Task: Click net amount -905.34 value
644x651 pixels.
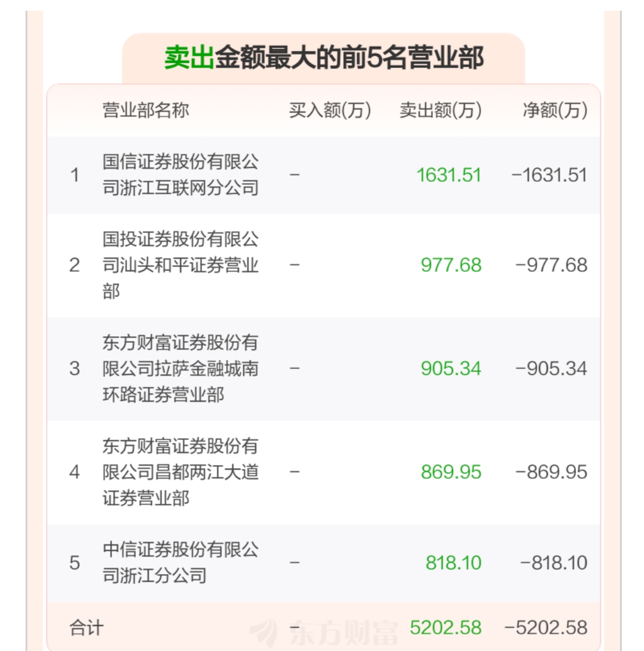Action: tap(551, 368)
